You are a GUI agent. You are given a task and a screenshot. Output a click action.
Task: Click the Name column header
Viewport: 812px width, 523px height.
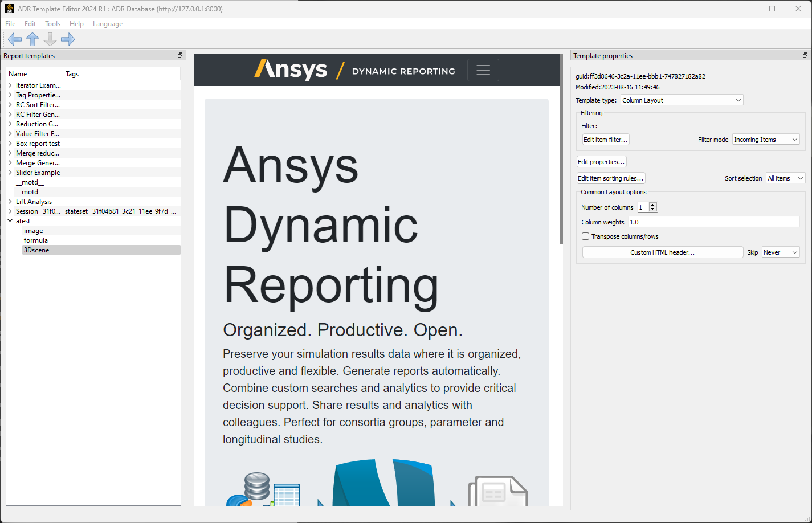tap(34, 74)
